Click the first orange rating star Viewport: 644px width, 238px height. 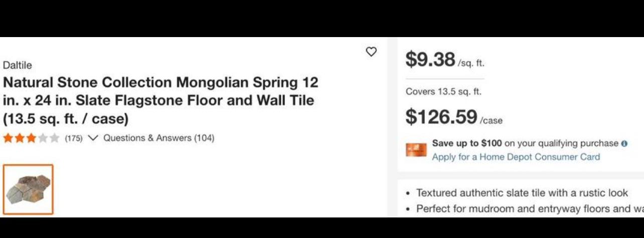(x=8, y=138)
